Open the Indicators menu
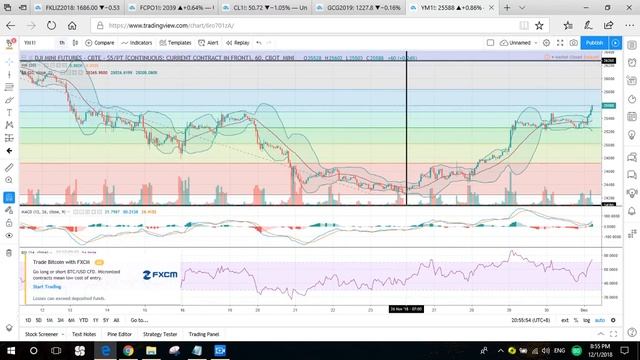 click(137, 43)
